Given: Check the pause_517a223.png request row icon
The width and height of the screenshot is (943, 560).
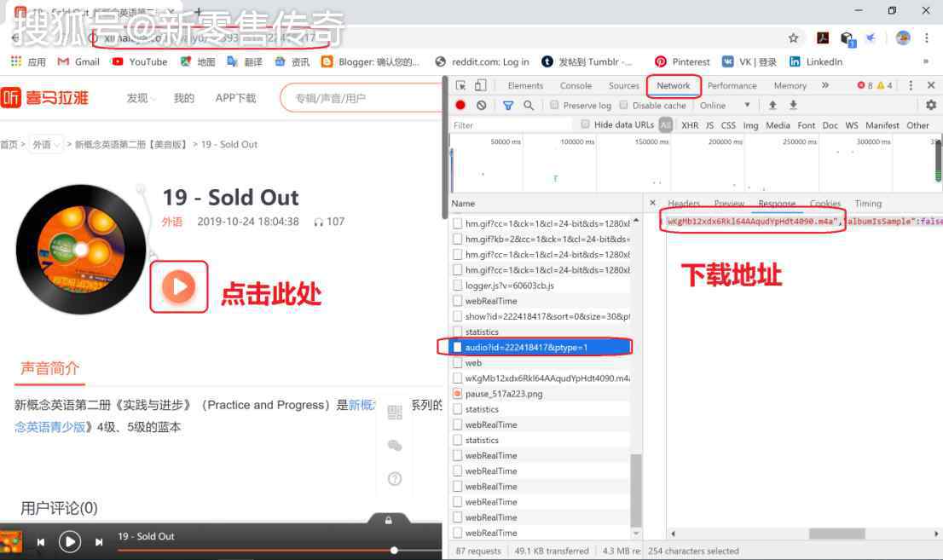Looking at the screenshot, I should (458, 394).
